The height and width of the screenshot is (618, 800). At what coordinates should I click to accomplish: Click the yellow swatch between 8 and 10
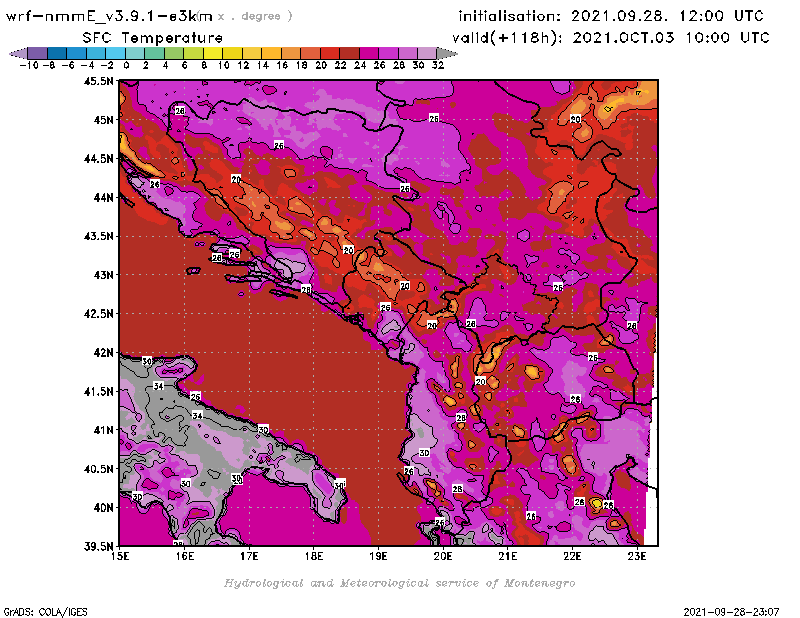point(212,52)
